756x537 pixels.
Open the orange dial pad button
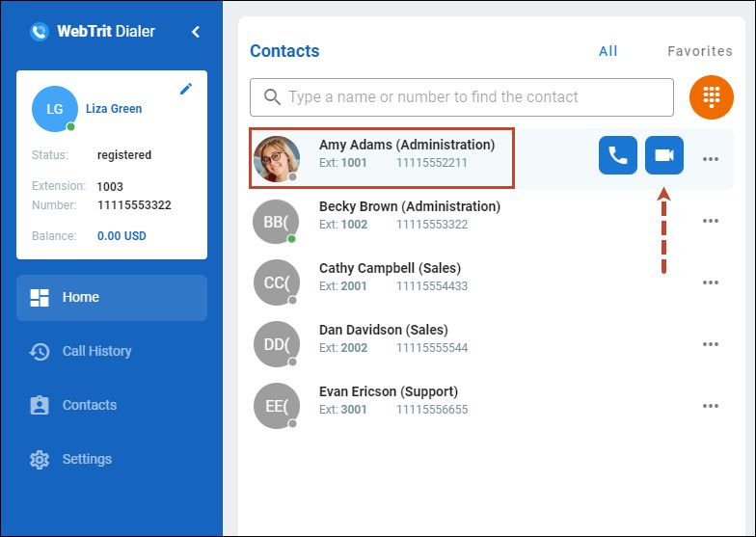tap(712, 97)
